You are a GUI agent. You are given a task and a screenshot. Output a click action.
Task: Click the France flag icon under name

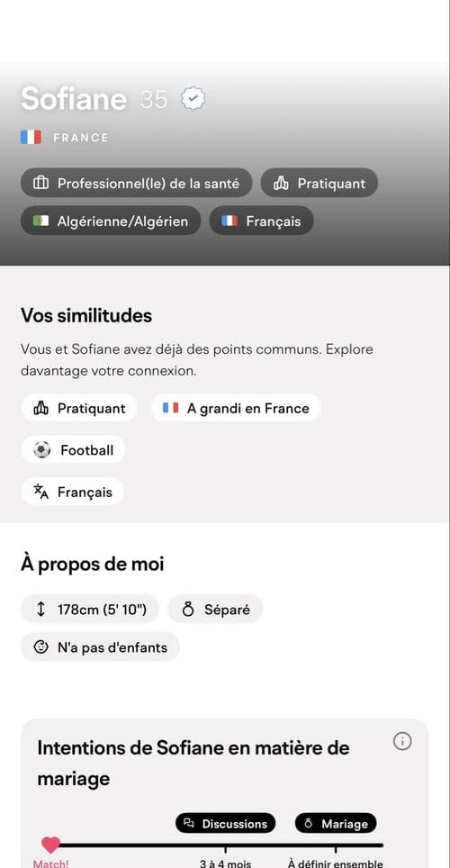coord(31,137)
